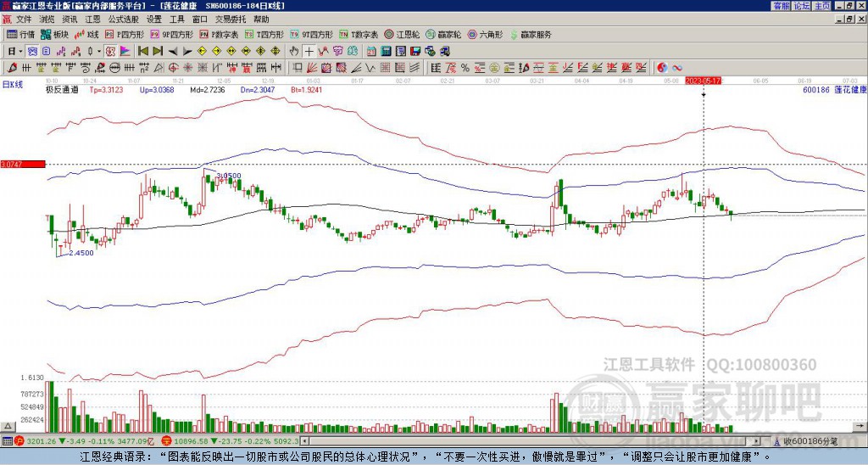Click the first yellow diamond arrow icon

pyautogui.click(x=202, y=51)
